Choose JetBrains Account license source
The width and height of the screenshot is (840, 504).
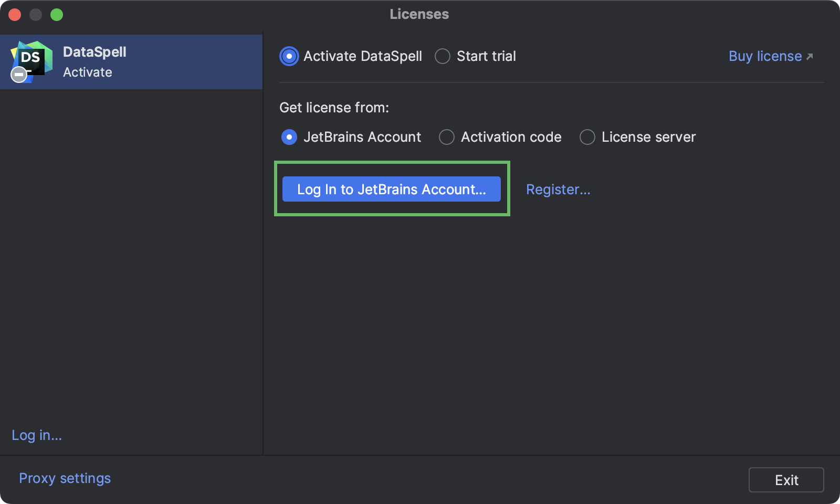coord(288,137)
